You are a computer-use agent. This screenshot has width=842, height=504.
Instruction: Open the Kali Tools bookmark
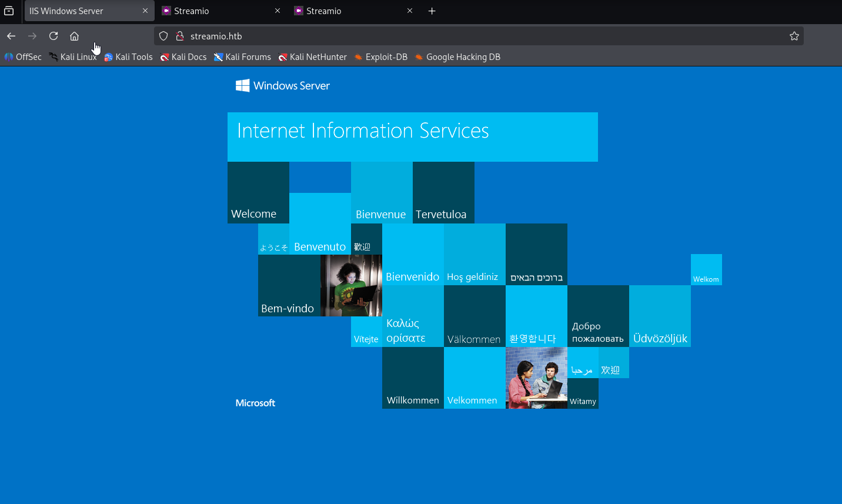[128, 57]
